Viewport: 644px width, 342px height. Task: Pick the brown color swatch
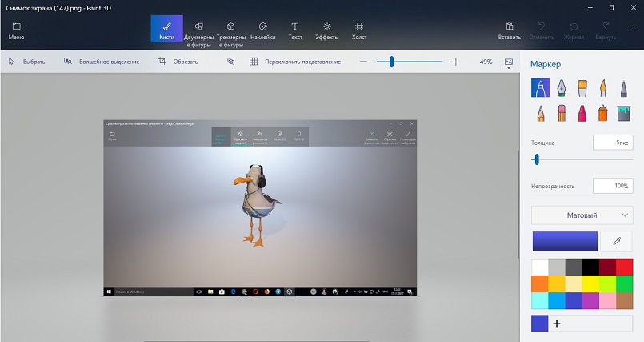(x=624, y=300)
